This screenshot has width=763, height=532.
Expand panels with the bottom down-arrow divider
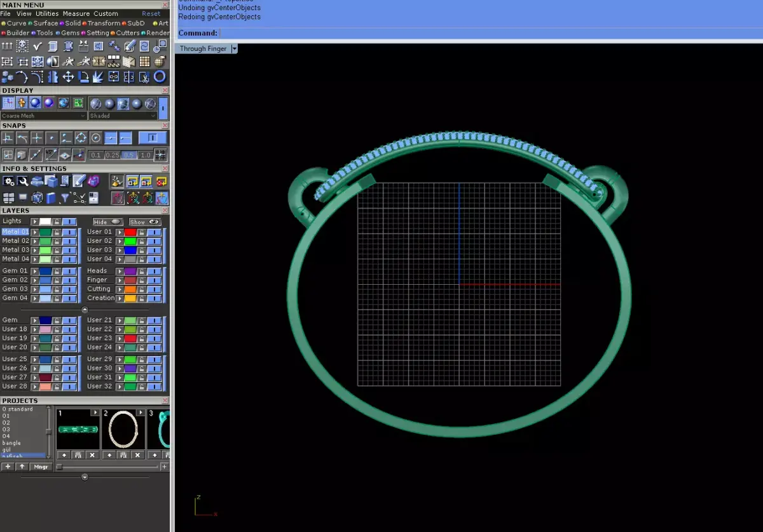pyautogui.click(x=85, y=477)
